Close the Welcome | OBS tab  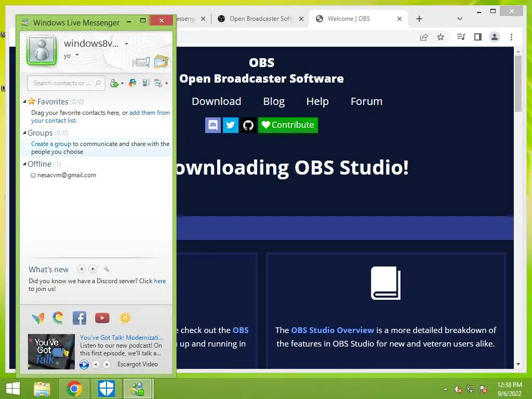(x=400, y=19)
